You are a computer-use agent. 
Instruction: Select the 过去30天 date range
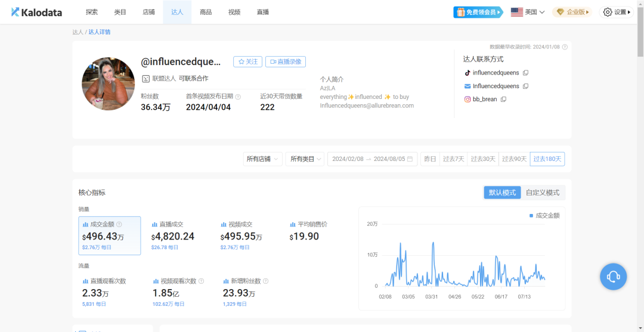483,159
